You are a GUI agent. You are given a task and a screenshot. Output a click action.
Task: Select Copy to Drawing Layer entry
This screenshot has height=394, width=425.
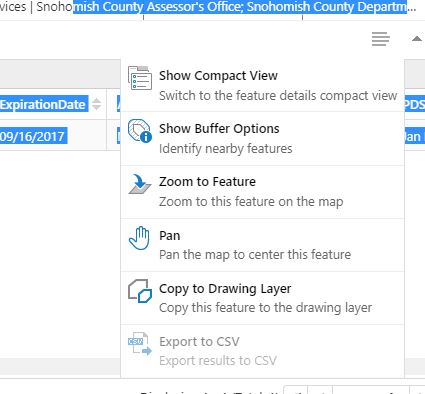pyautogui.click(x=262, y=298)
